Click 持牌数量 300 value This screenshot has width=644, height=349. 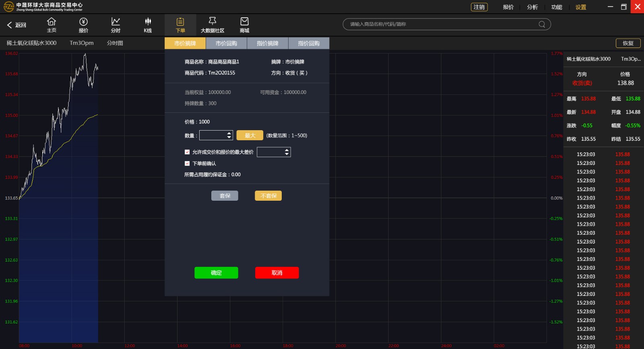[x=212, y=104]
